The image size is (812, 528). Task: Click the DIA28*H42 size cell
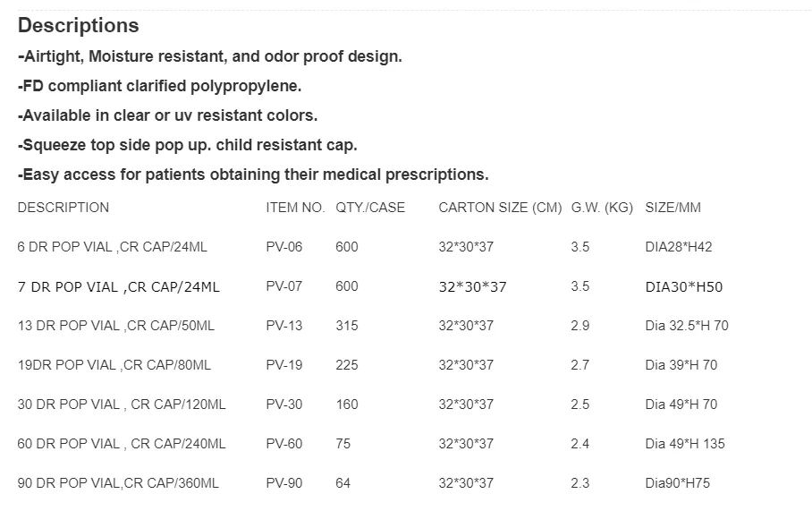[x=678, y=247]
